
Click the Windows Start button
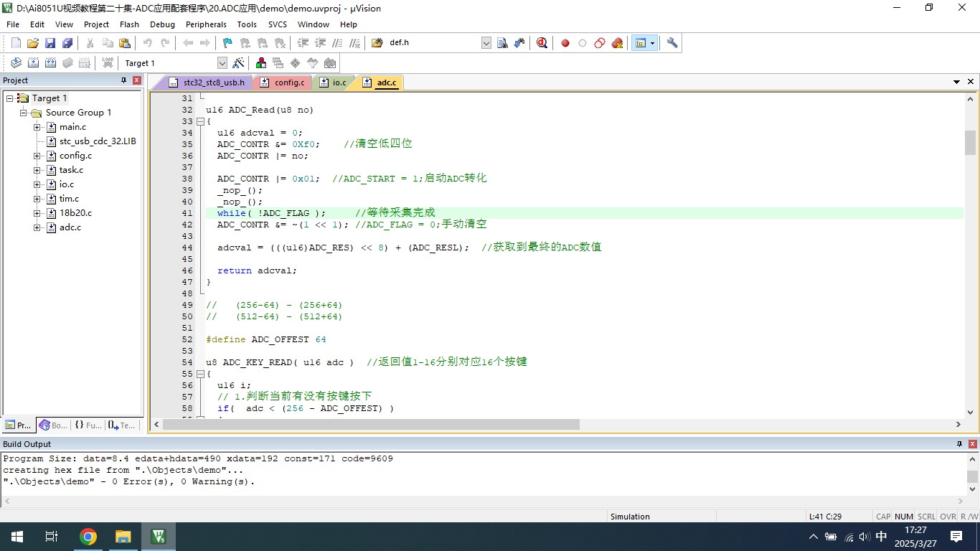[x=17, y=537]
